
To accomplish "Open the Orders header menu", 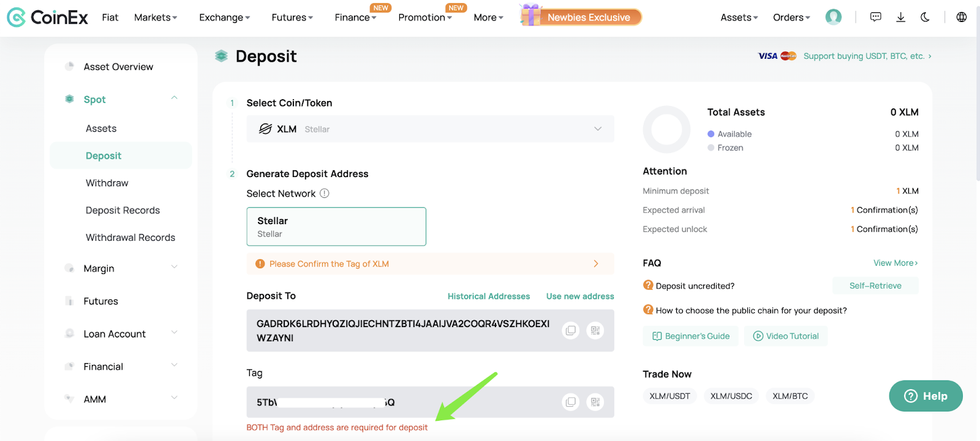I will (791, 17).
